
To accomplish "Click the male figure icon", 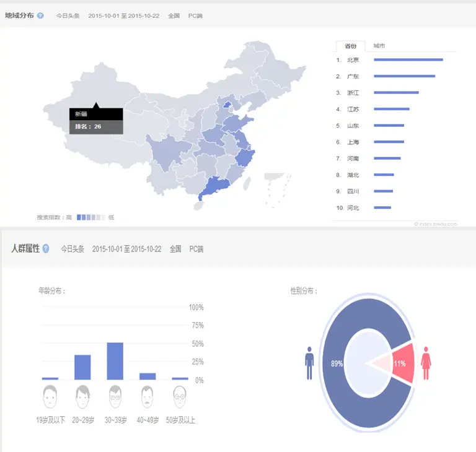I will (x=309, y=363).
